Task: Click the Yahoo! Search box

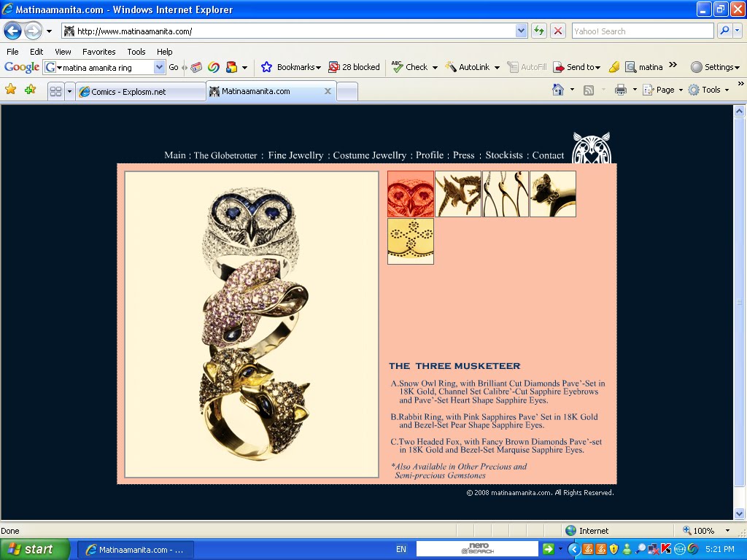Action: [642, 31]
